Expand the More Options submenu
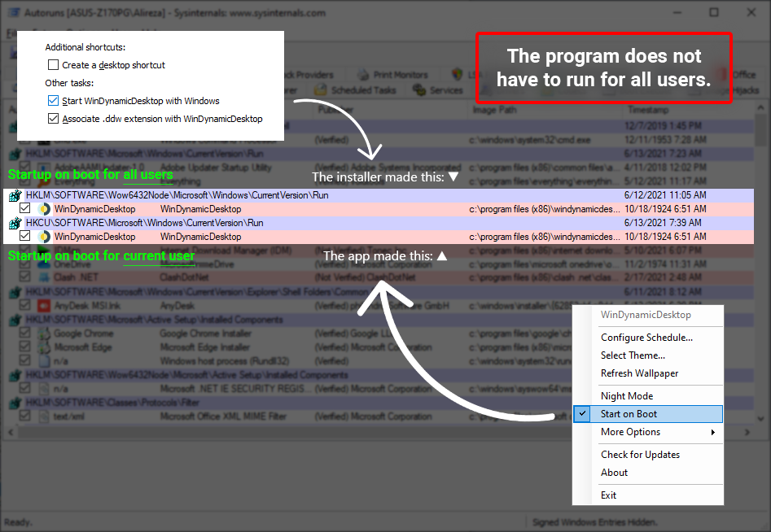 pos(648,432)
